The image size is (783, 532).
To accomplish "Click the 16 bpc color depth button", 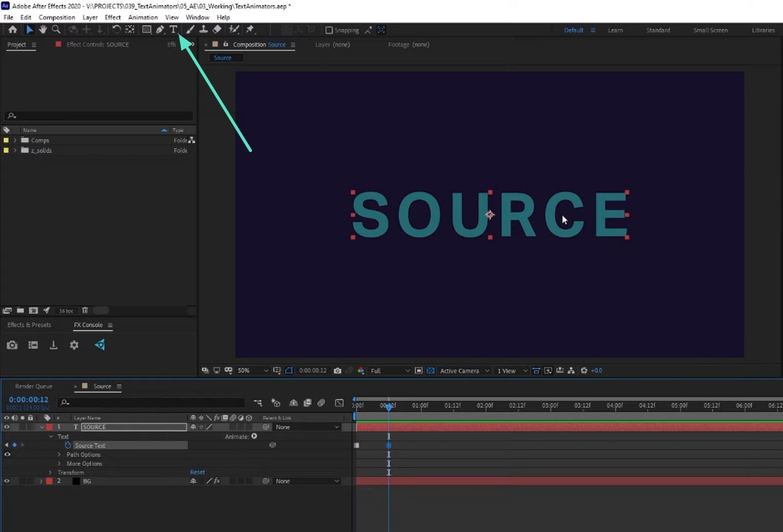I will (66, 311).
